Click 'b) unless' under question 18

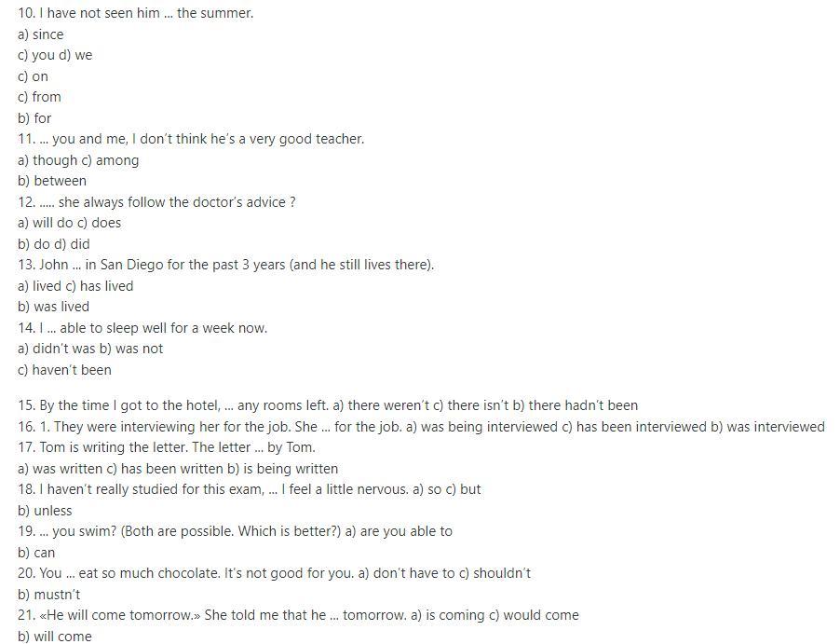(45, 511)
